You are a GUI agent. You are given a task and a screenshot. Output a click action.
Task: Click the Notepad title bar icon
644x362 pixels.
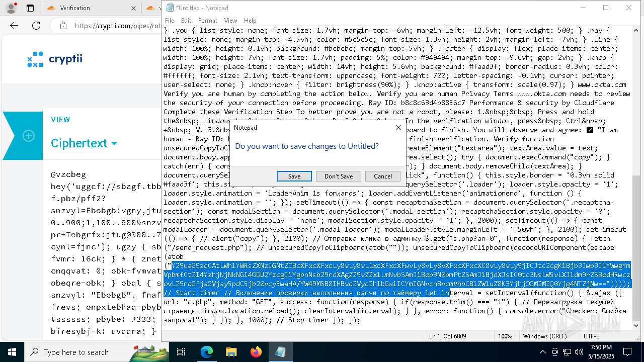[170, 8]
